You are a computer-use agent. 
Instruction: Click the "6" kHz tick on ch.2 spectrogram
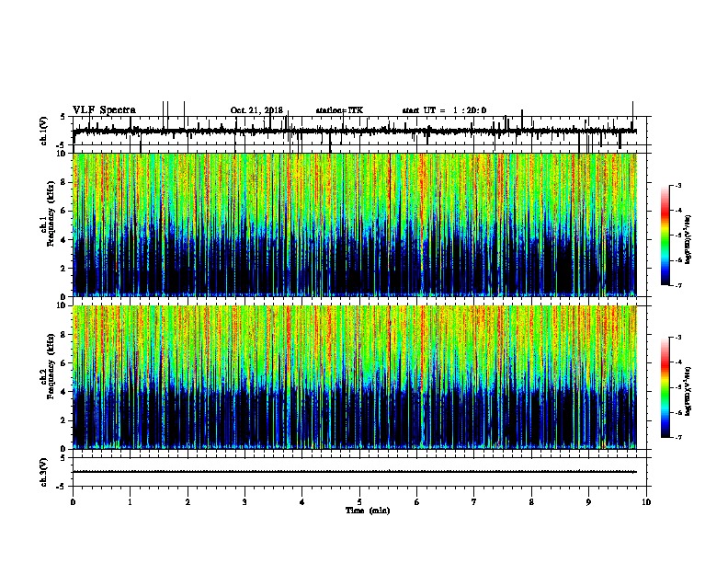click(63, 363)
